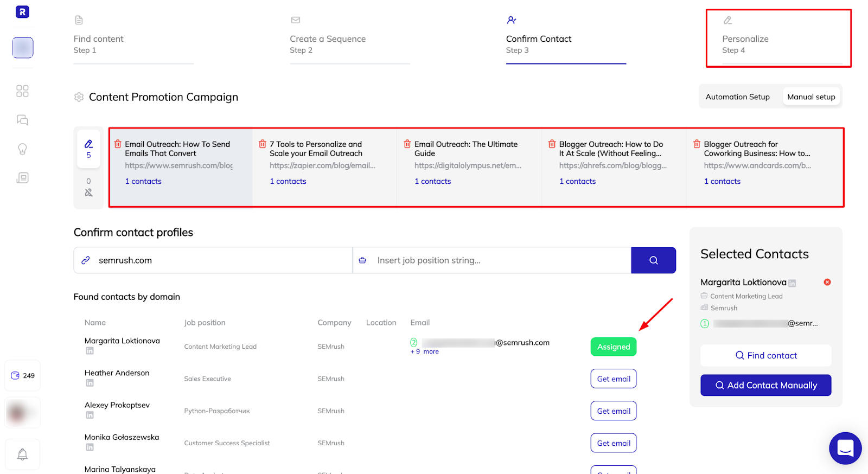Click the Respona logo icon
This screenshot has width=868, height=474.
coord(22,11)
